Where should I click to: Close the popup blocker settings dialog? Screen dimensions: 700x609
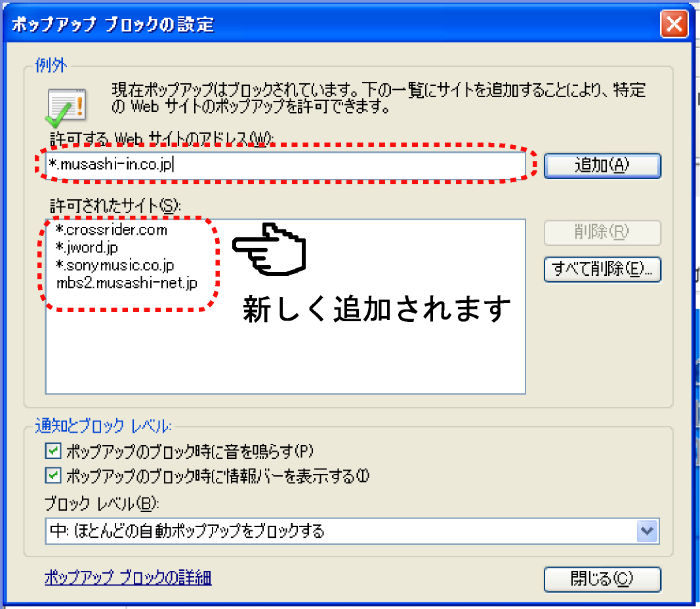point(674,24)
